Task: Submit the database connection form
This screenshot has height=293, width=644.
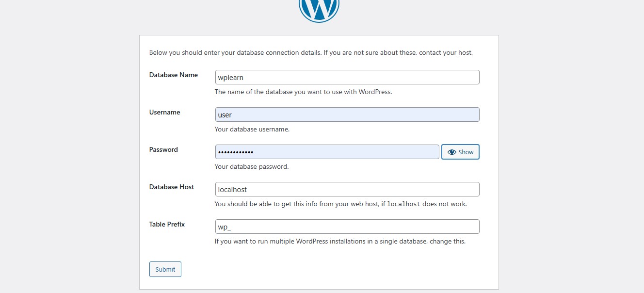Action: tap(165, 269)
